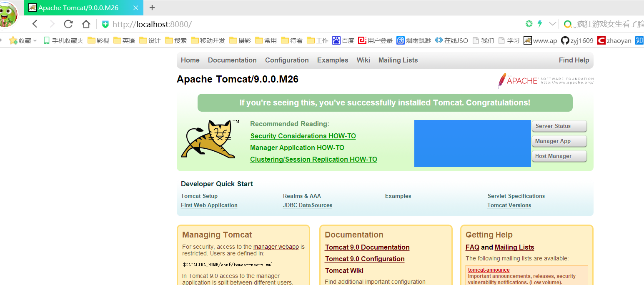Click the Server Status button
Image resolution: width=644 pixels, height=285 pixels.
[559, 126]
